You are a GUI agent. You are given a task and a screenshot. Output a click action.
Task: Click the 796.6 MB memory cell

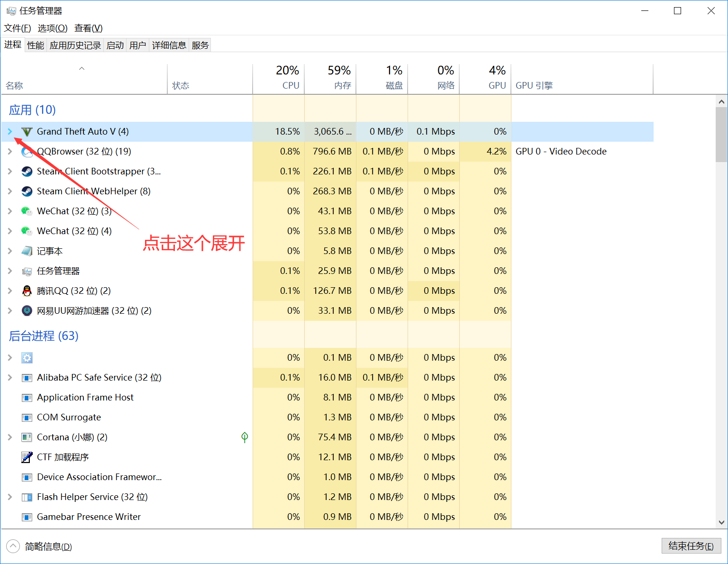[330, 152]
